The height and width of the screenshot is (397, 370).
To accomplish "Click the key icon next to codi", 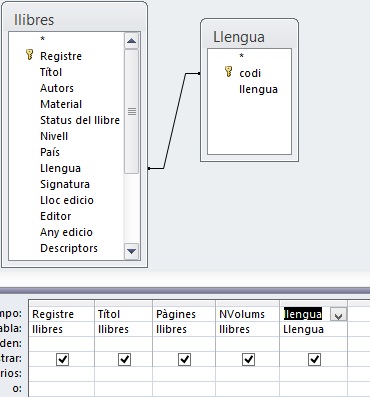I will (x=229, y=72).
